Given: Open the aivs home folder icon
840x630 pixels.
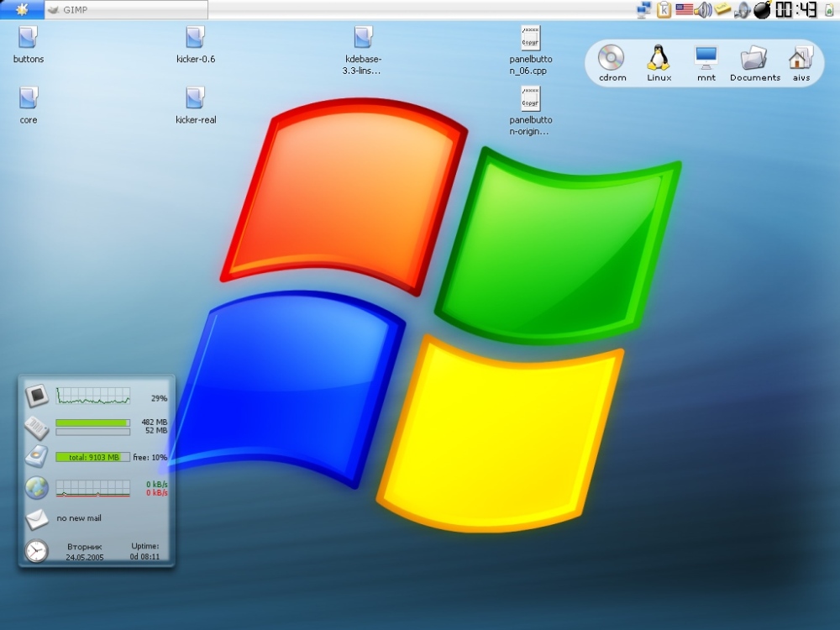Looking at the screenshot, I should click(x=801, y=63).
